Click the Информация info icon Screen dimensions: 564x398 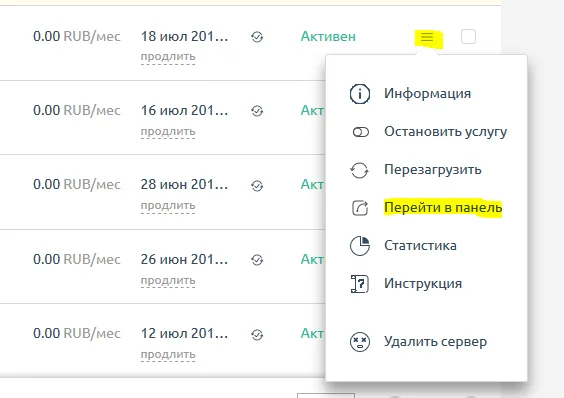[360, 94]
